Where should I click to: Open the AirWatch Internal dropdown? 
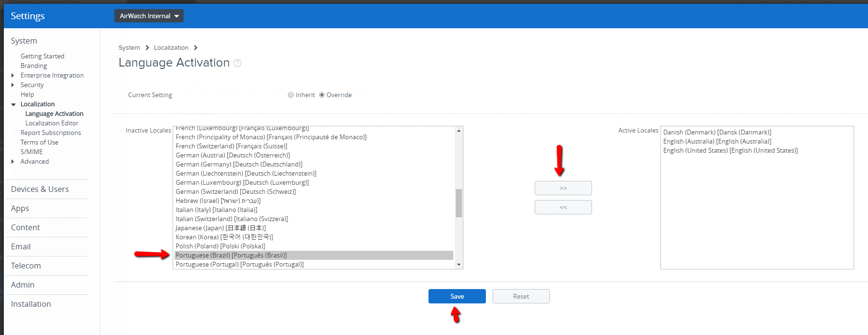(x=149, y=16)
